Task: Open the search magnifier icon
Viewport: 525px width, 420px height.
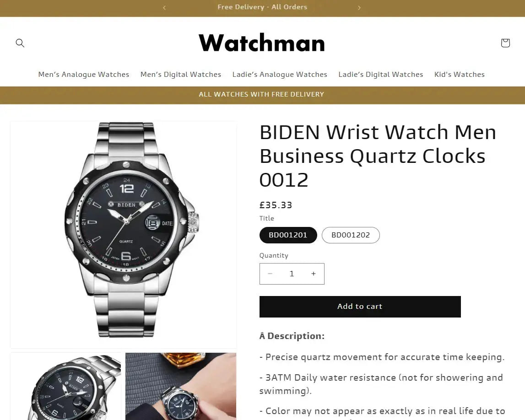Action: point(20,43)
